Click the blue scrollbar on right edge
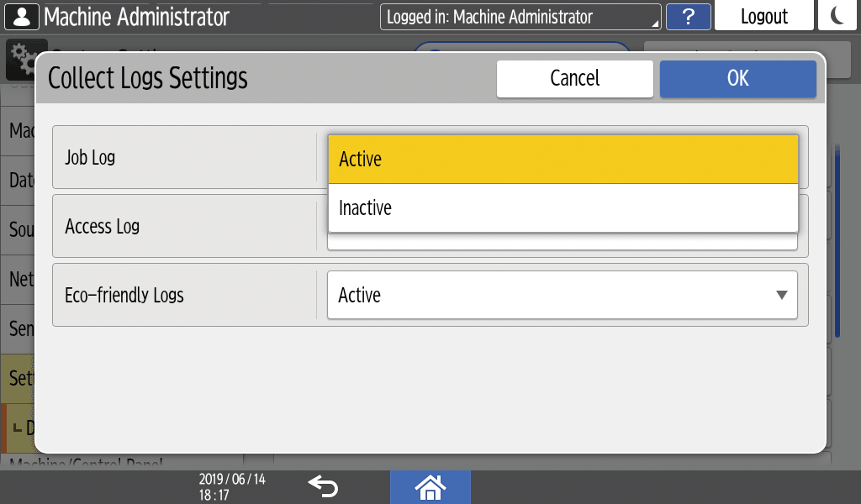Image resolution: width=861 pixels, height=504 pixels. 837,244
